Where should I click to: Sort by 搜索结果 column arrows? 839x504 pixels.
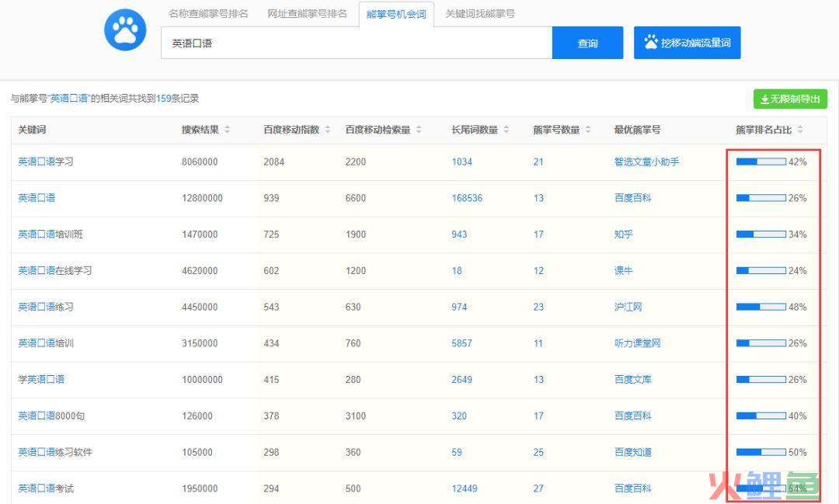pos(228,130)
